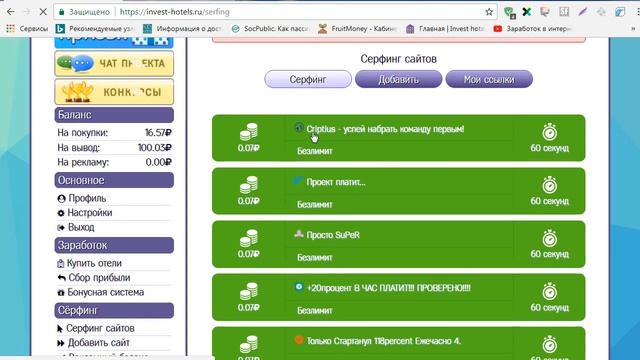Screen dimensions: 640x360
Task: Click the Сбор прибыли arrow icon
Action: (x=62, y=278)
